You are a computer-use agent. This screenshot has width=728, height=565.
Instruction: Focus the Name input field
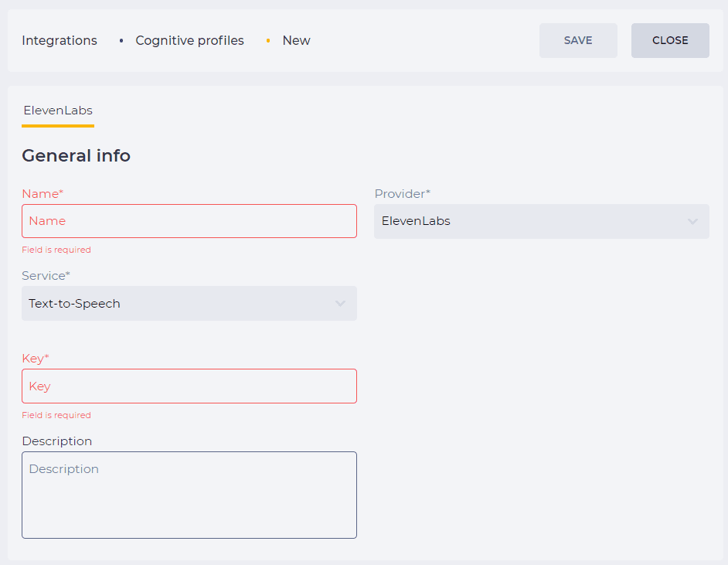click(x=189, y=221)
